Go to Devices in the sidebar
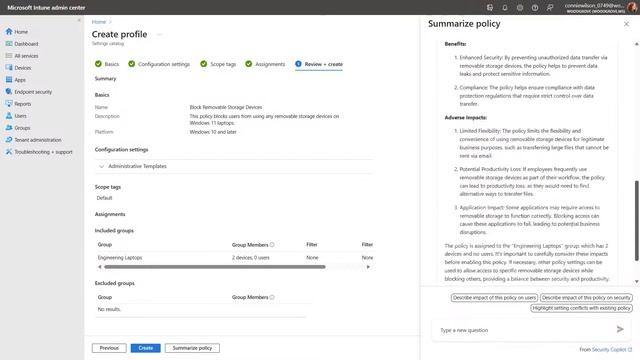Viewport: 640px width, 360px height. click(18, 68)
